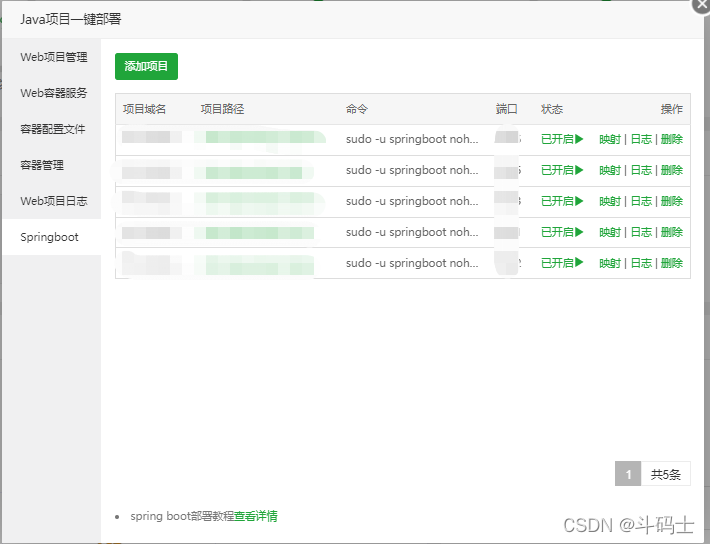Toggle 已开启 status in third project row
The image size is (710, 544).
(x=562, y=201)
